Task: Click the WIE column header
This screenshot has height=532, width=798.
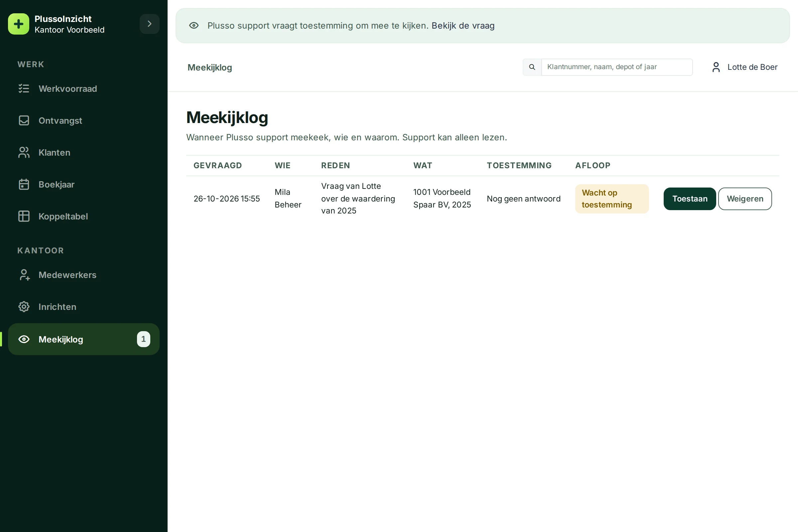Action: point(283,166)
